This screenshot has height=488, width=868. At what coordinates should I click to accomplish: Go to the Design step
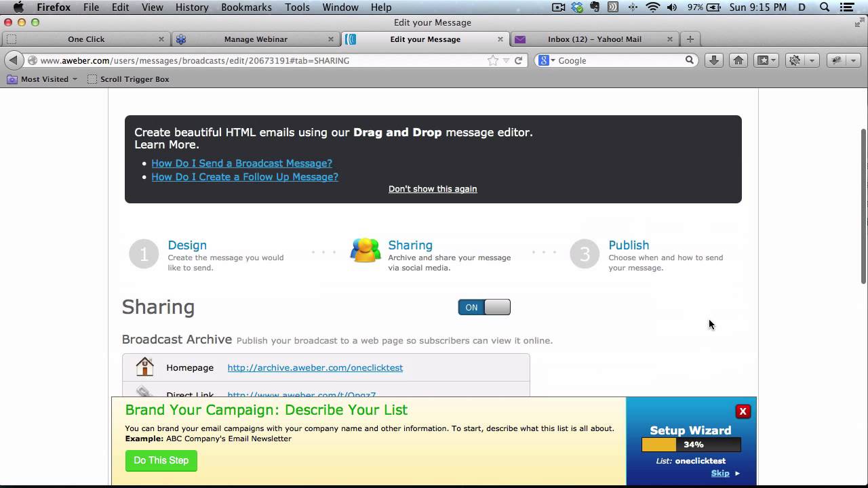click(187, 245)
